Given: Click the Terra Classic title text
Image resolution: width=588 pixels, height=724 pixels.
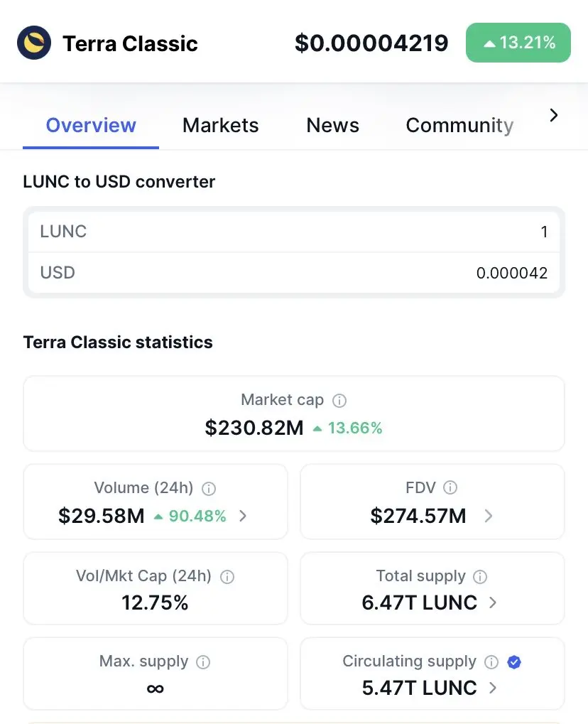Looking at the screenshot, I should pyautogui.click(x=130, y=43).
